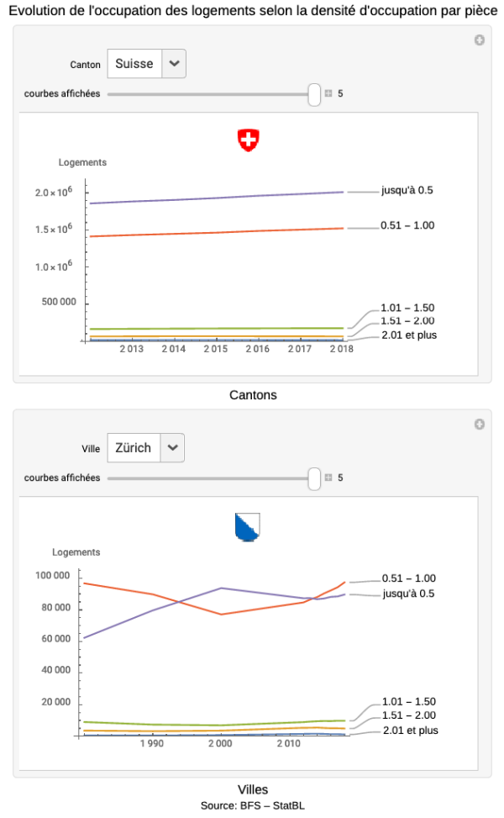This screenshot has height=818, width=504.
Task: Click the plus icon in the Cantons panel corner
Action: (480, 40)
